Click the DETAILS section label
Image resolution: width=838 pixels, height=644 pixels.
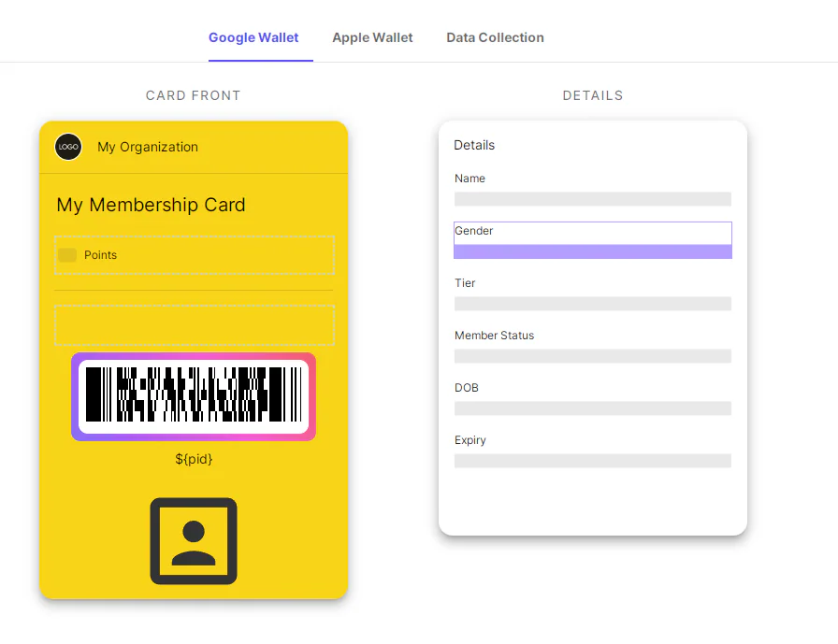point(593,95)
